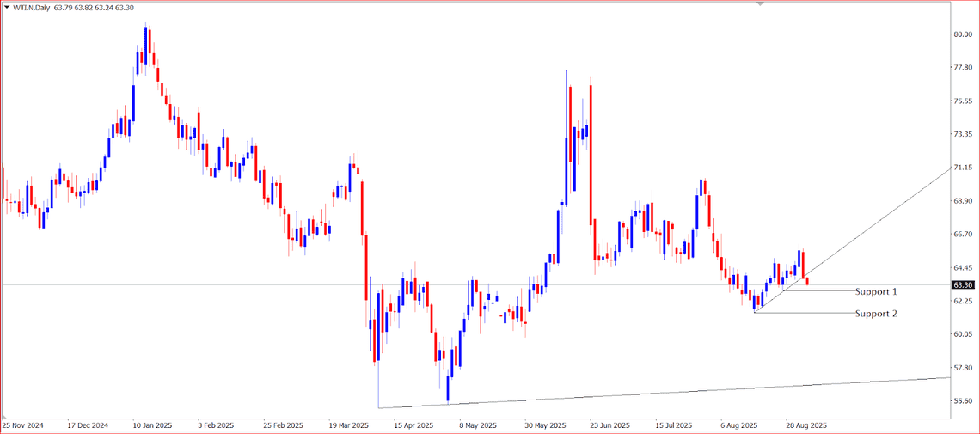Click the 68.90 price axis level
This screenshot has height=434, width=980.
tap(962, 201)
